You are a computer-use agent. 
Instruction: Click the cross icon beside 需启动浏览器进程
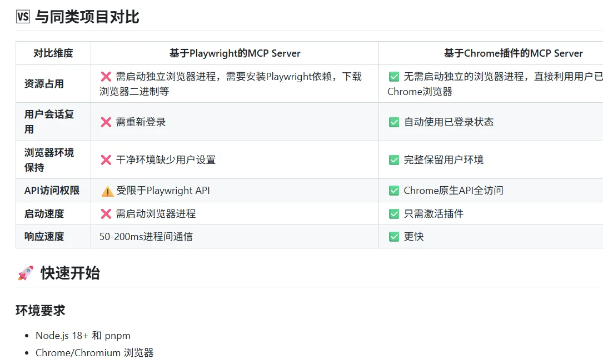coord(107,213)
